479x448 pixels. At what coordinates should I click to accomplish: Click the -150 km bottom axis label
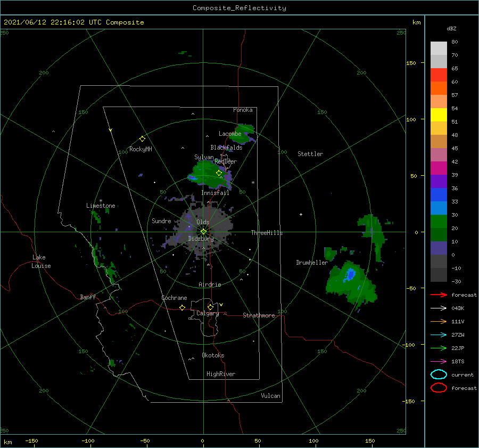coord(31,441)
